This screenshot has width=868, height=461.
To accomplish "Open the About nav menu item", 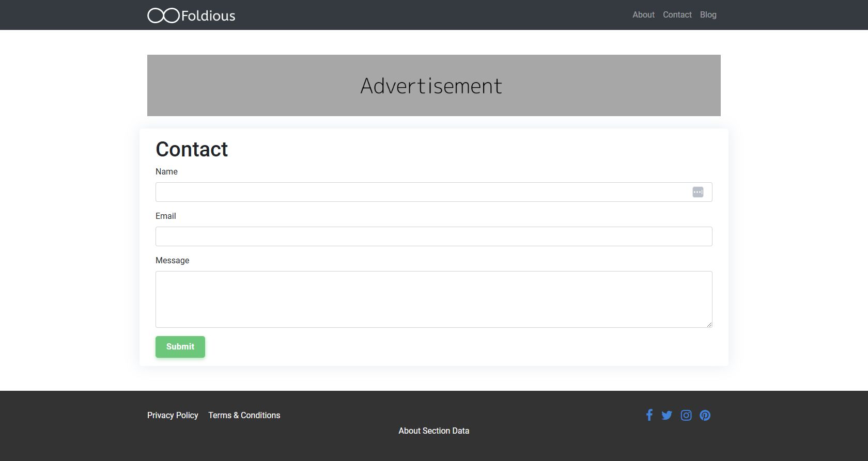I will point(643,15).
